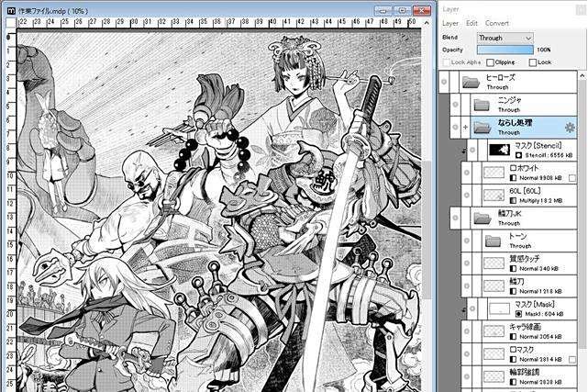Viewport: 588px width, 392px height.
Task: Click the 轟刀JK folder icon
Action: pyautogui.click(x=483, y=218)
